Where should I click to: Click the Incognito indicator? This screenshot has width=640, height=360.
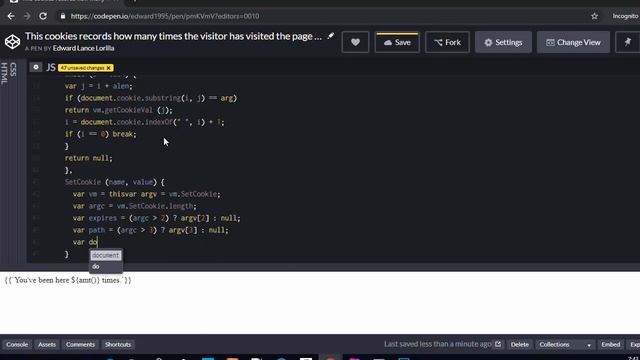(625, 16)
